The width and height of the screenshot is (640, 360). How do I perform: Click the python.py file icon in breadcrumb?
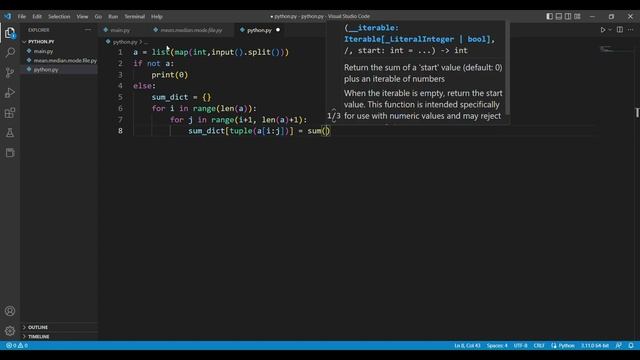point(108,42)
